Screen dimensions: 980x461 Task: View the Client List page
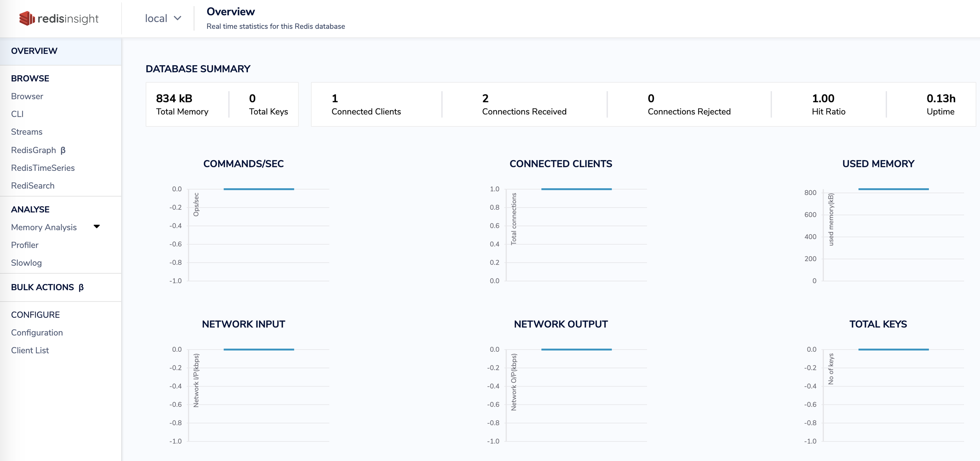pyautogui.click(x=30, y=350)
